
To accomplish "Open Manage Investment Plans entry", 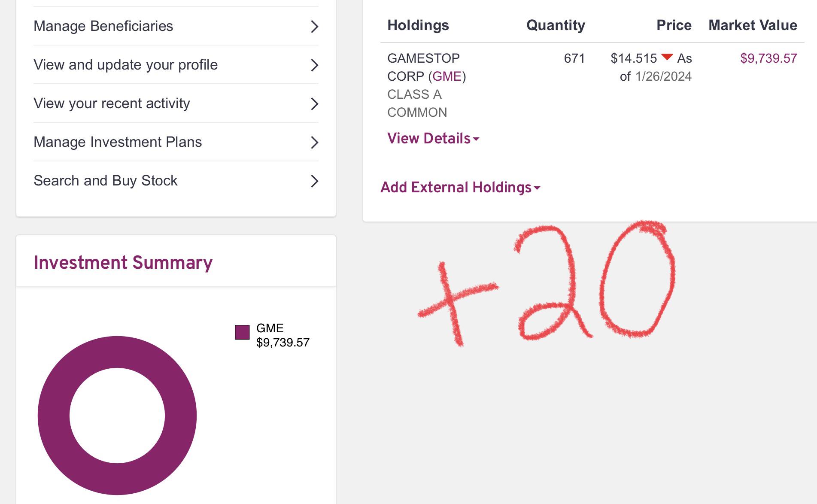I will [x=118, y=142].
